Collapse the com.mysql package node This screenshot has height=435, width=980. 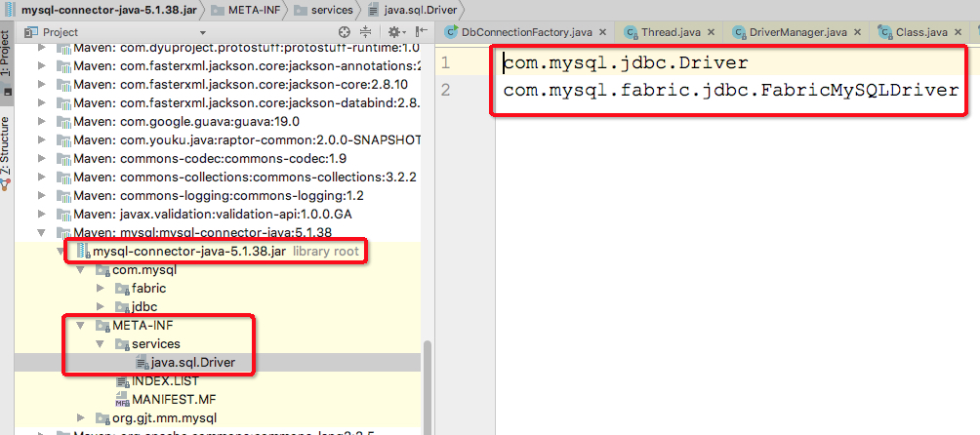[80, 270]
